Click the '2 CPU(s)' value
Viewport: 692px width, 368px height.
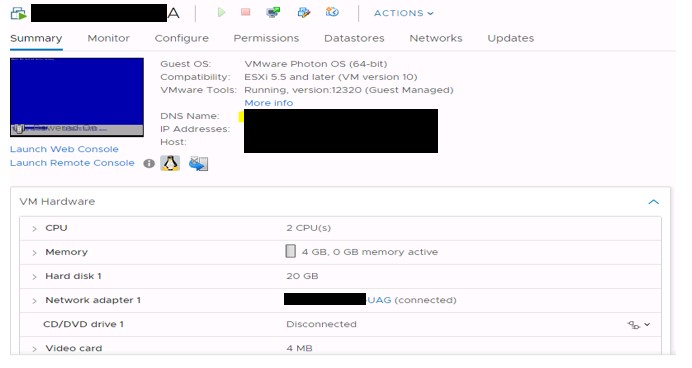click(x=308, y=228)
